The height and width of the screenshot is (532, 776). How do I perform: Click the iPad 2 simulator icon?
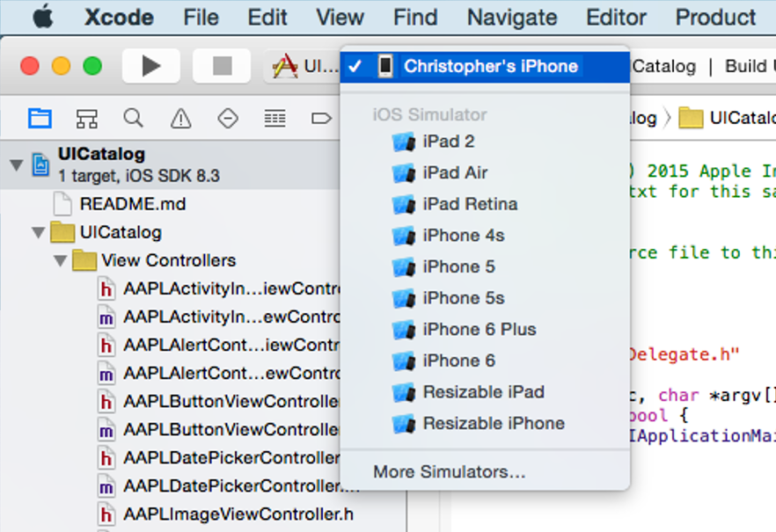pyautogui.click(x=404, y=142)
